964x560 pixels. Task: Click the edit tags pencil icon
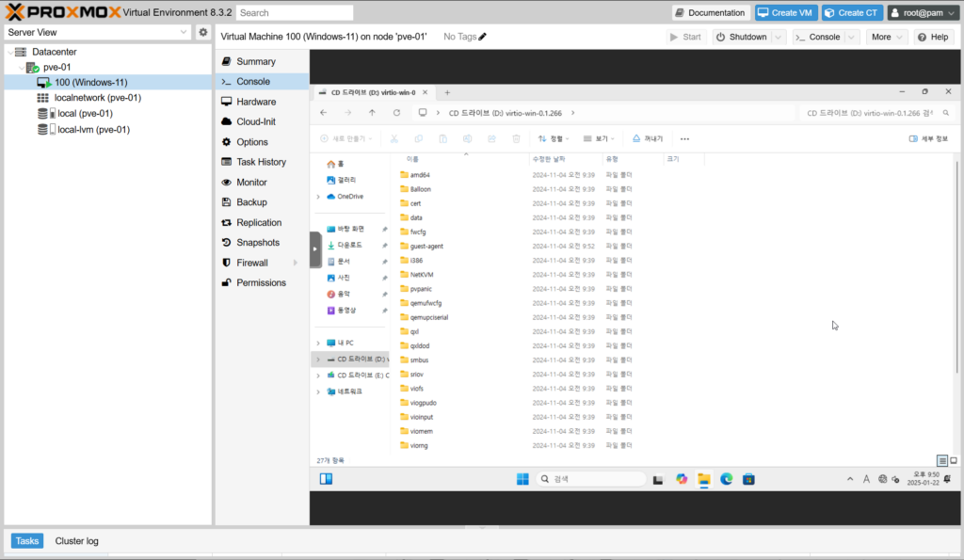coord(483,37)
